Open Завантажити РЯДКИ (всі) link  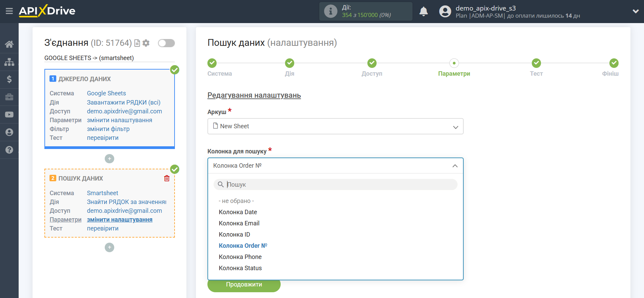click(124, 102)
